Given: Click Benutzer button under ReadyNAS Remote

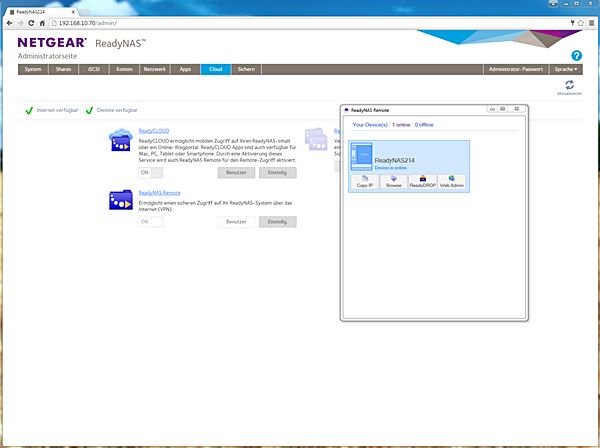Looking at the screenshot, I should tap(236, 222).
